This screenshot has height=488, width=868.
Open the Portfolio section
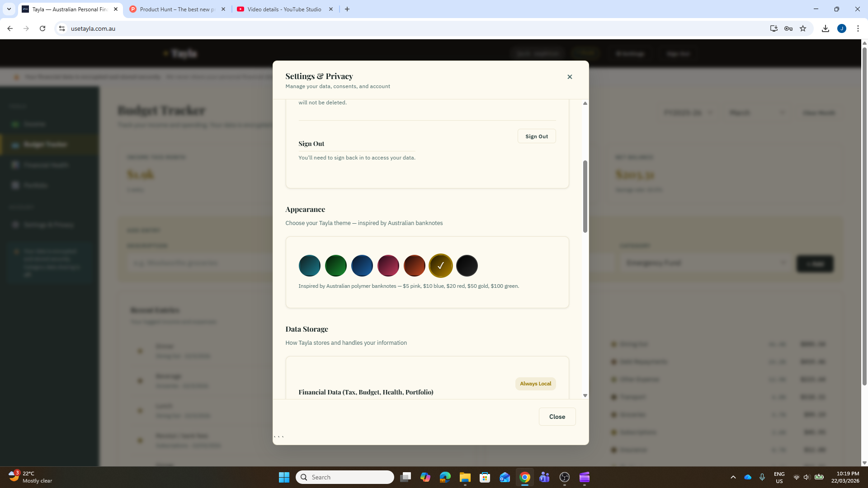[x=36, y=185]
